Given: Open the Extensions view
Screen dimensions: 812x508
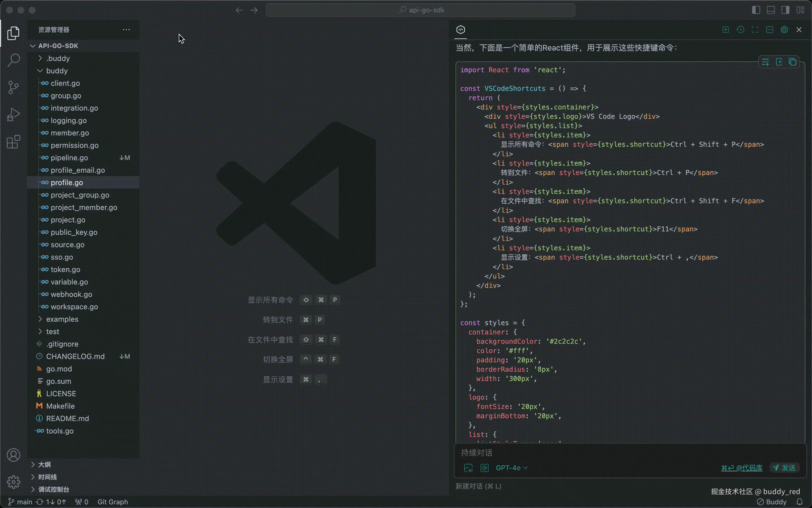Looking at the screenshot, I should pyautogui.click(x=14, y=142).
